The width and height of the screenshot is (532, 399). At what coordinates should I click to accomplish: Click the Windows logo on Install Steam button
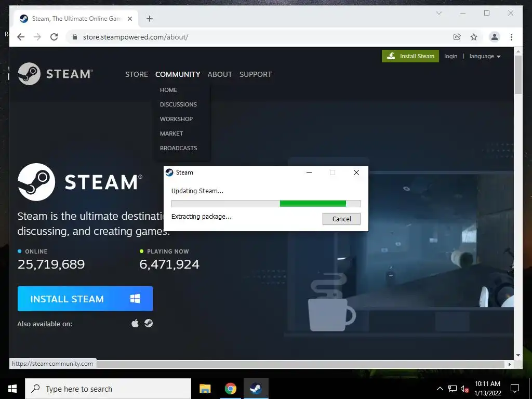tap(135, 299)
